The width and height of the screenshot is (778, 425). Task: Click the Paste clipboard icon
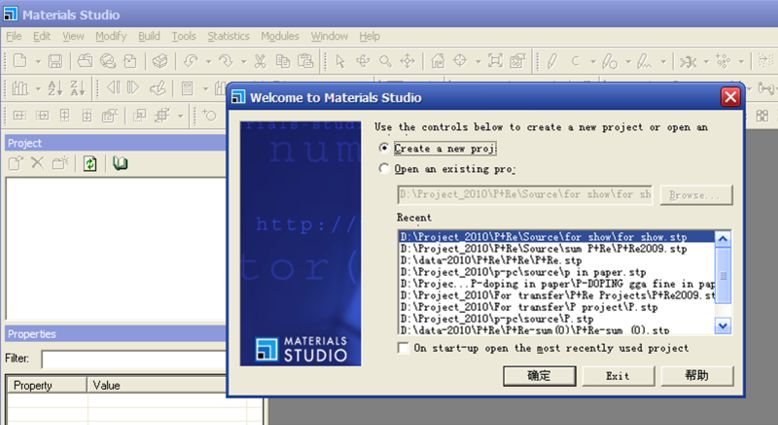coord(306,61)
